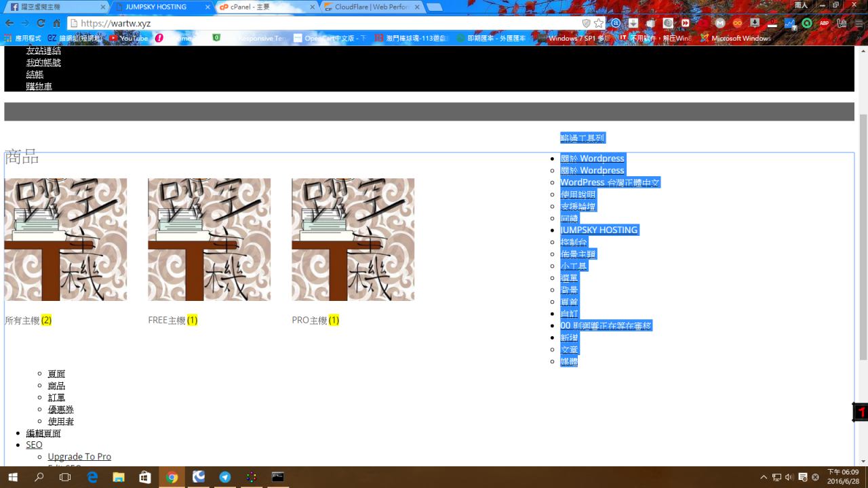The image size is (868, 488).
Task: Click the green circle extension icon
Action: tap(807, 23)
